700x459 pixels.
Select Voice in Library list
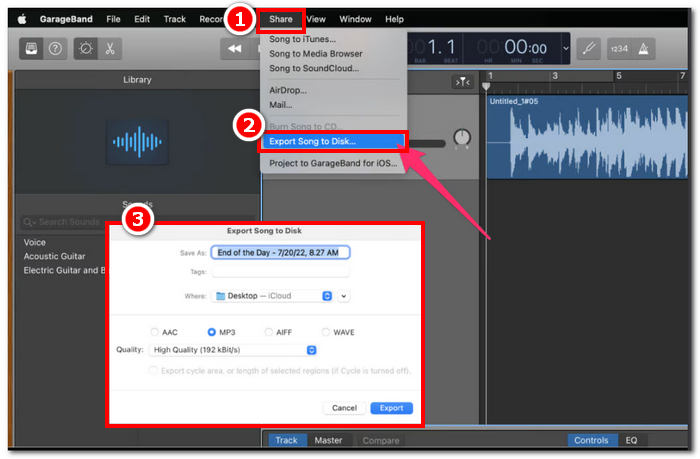(x=35, y=242)
